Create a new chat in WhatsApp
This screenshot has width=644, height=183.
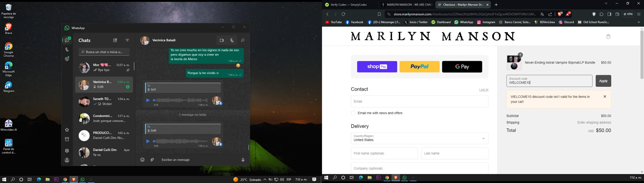pyautogui.click(x=115, y=40)
